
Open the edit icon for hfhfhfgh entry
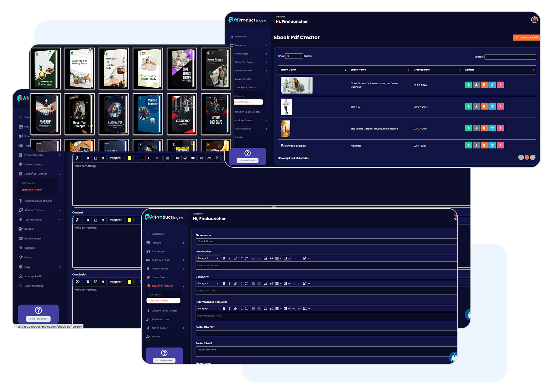[492, 145]
